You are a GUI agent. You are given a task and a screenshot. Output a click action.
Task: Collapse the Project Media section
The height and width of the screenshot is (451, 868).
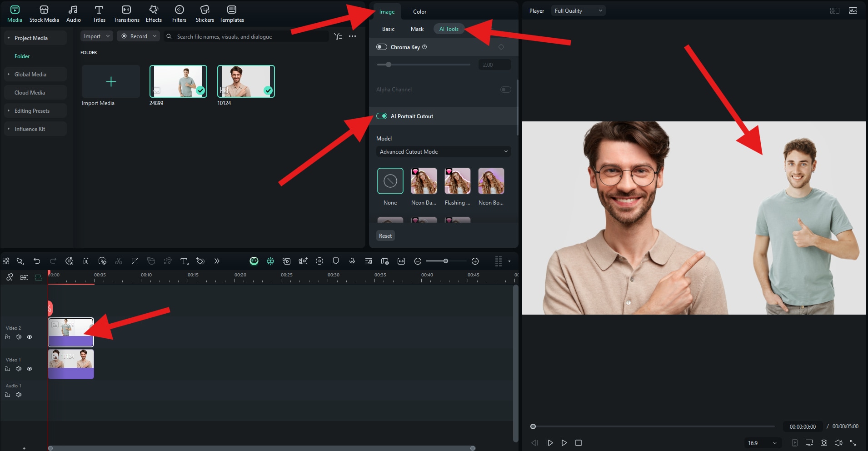tap(9, 38)
